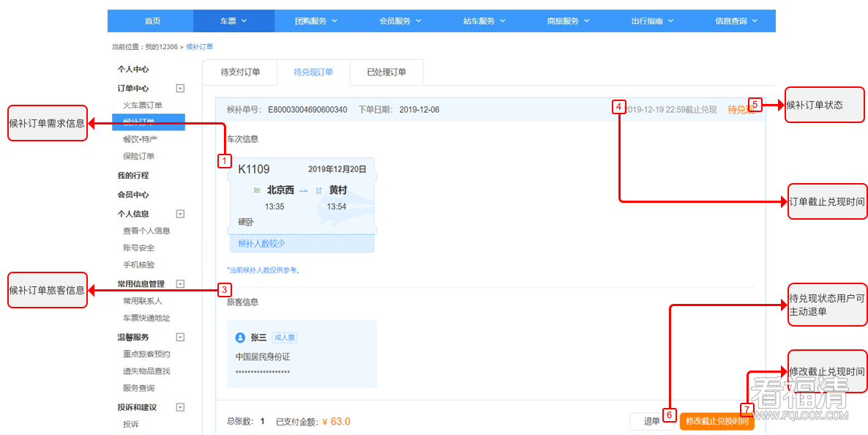Expand the 投诉和建议 sidebar toggle
868x435 pixels.
pos(180,407)
